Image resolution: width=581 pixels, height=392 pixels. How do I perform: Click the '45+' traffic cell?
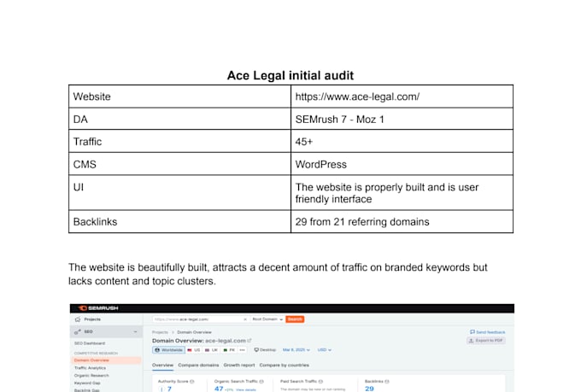pos(402,141)
